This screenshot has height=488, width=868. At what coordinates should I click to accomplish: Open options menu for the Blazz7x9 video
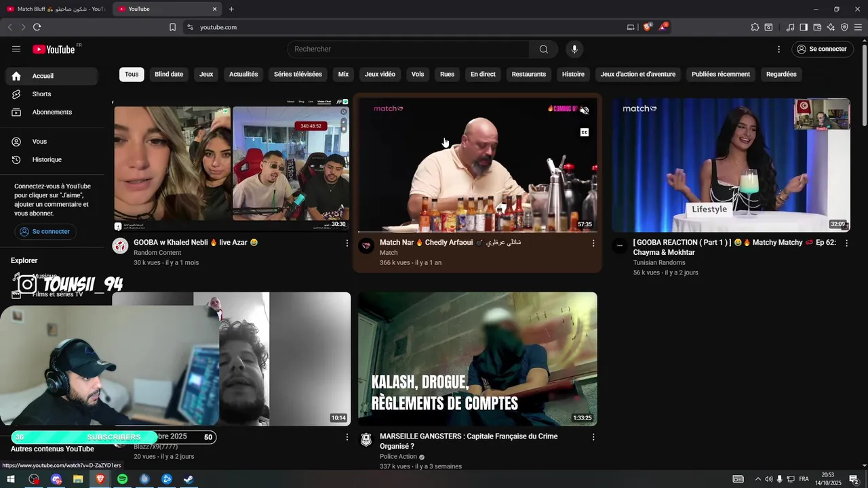point(347,437)
